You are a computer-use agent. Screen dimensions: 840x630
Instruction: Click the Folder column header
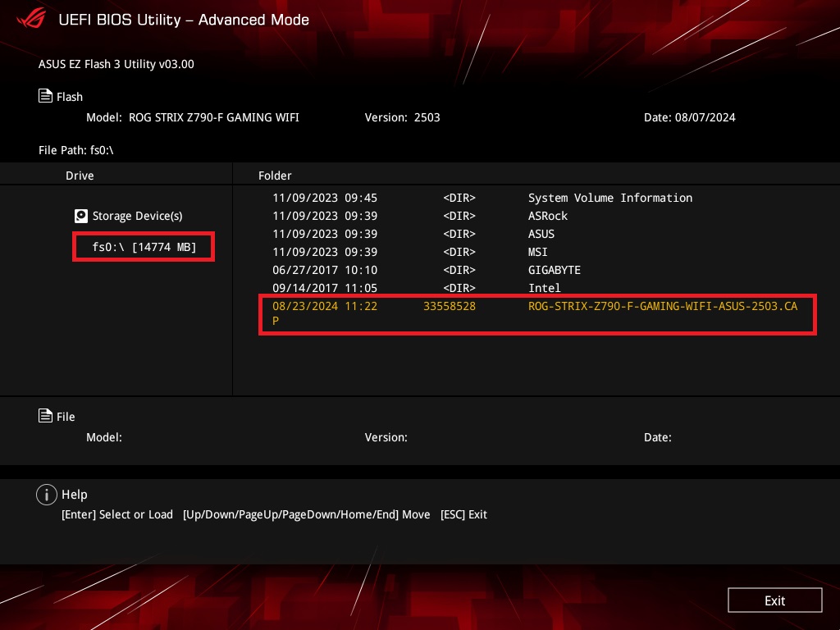[275, 176]
